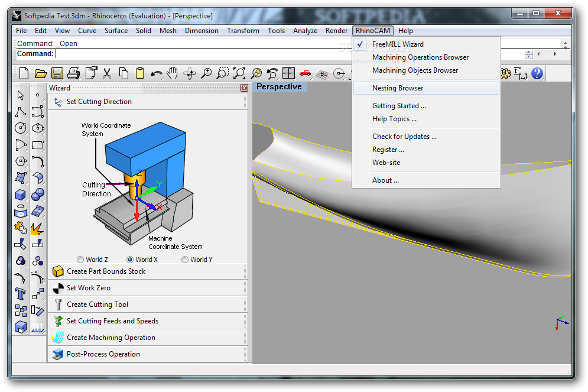Select the Circle tool
The height and width of the screenshot is (392, 588).
click(21, 128)
